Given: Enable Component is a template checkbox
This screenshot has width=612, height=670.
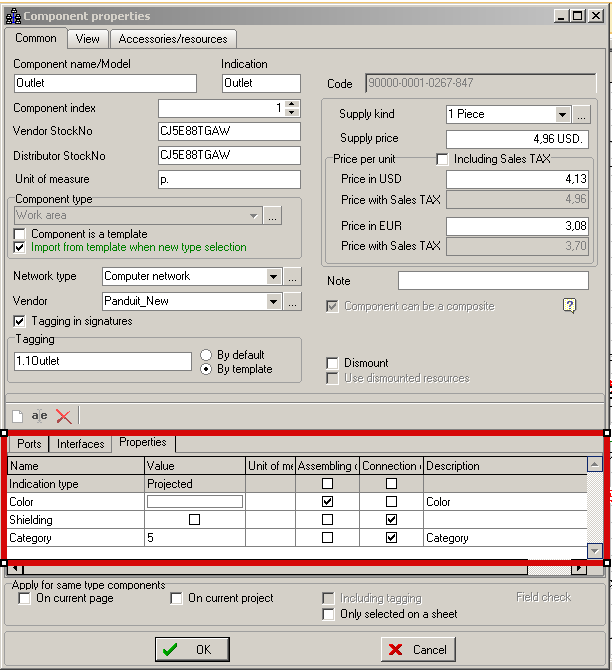Looking at the screenshot, I should click(20, 233).
